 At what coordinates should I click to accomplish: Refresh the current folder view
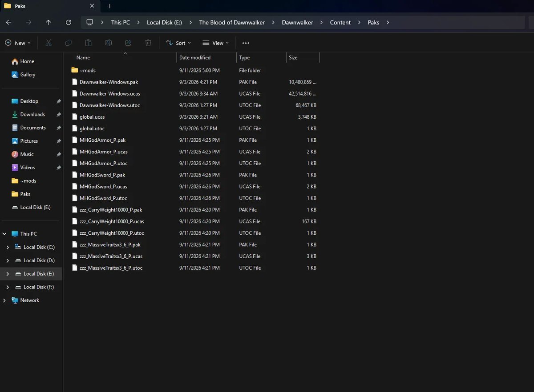pyautogui.click(x=69, y=22)
